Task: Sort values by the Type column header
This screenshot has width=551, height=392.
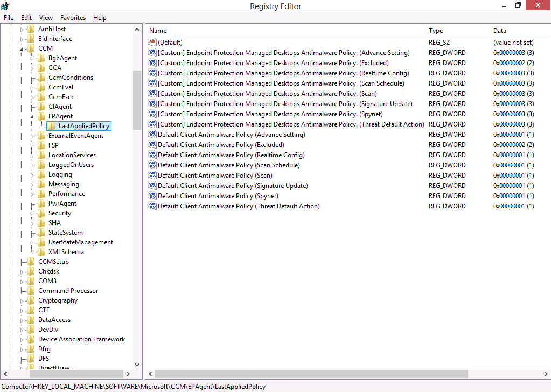Action: pyautogui.click(x=457, y=31)
